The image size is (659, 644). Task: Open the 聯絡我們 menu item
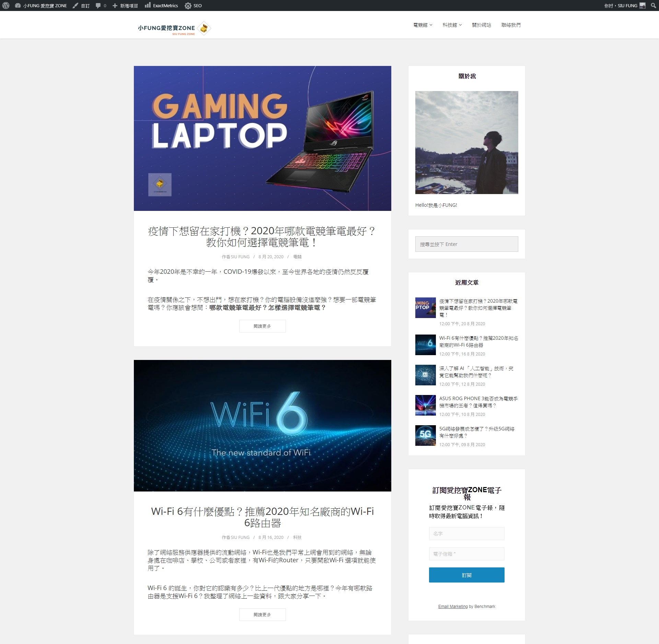[x=511, y=25]
